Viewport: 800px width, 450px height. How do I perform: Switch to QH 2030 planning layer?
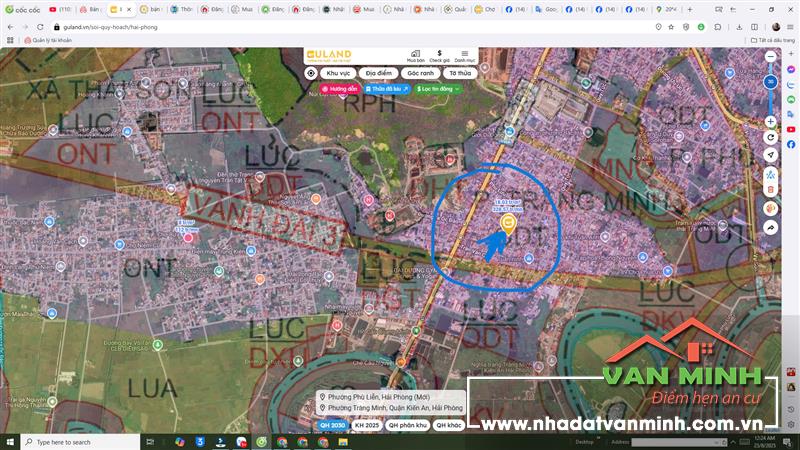(332, 425)
